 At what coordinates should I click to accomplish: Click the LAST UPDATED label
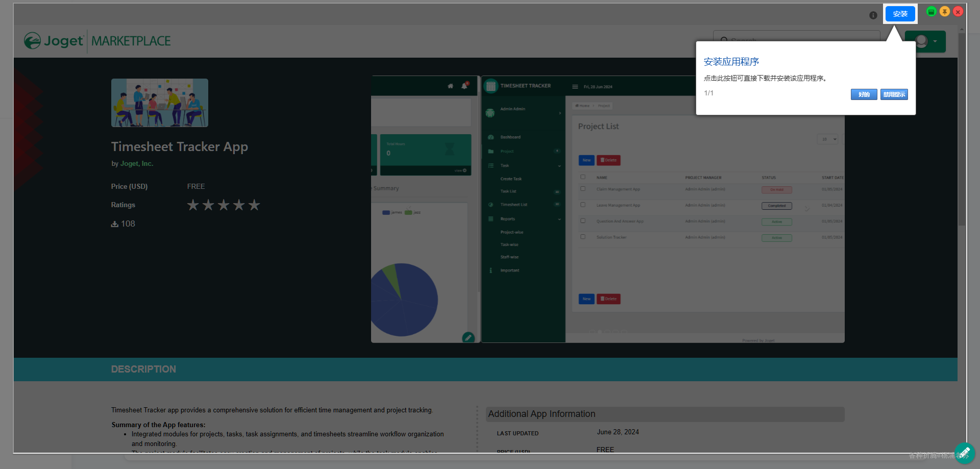click(x=518, y=433)
